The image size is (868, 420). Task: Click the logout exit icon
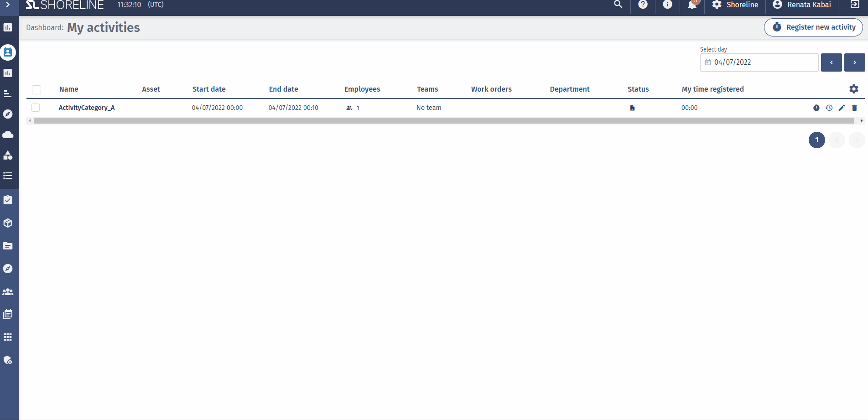click(x=855, y=5)
